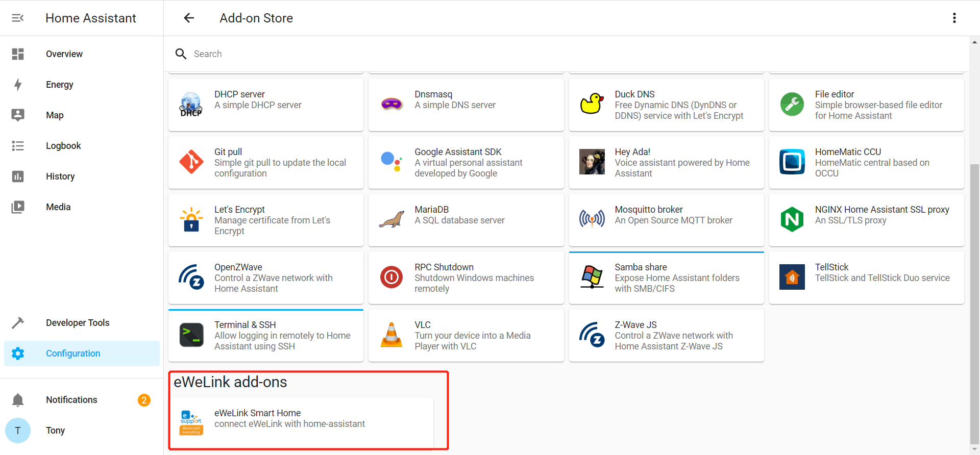Open Developer Tools in the sidebar
Screen dimensions: 980x455
click(x=82, y=323)
